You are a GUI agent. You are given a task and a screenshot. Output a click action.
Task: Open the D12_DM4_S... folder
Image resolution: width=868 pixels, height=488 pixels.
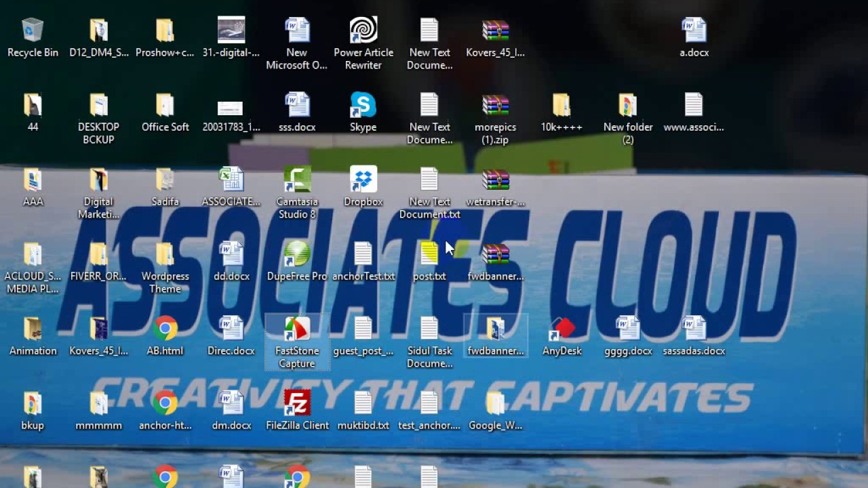click(99, 38)
